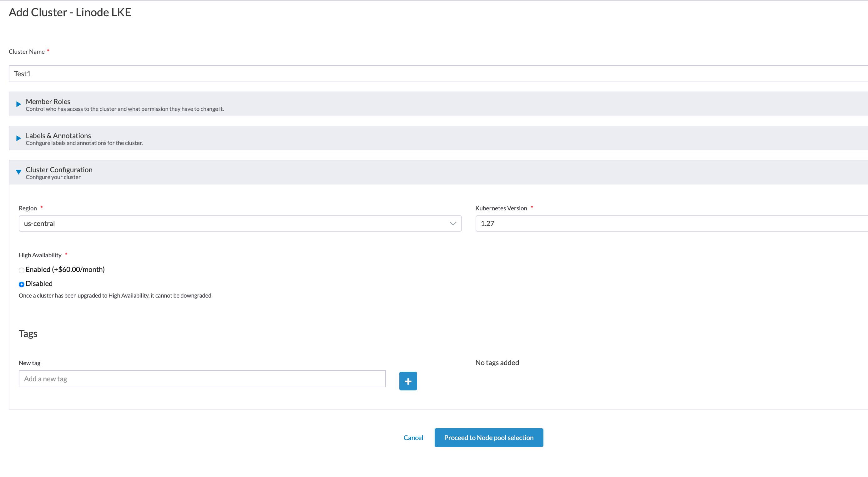Screen dimensions: 868x477
Task: Collapse the Cluster Configuration section
Action: click(59, 169)
